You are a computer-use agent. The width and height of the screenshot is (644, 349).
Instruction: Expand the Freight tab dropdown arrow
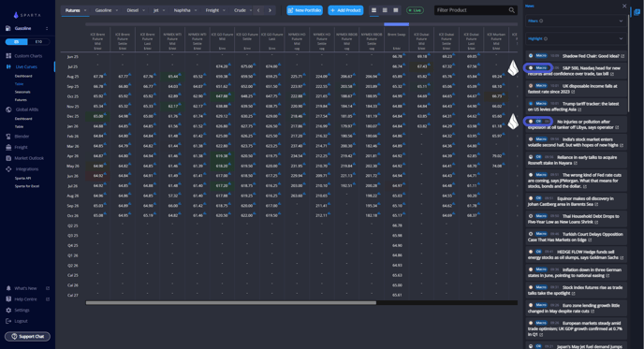(x=224, y=10)
